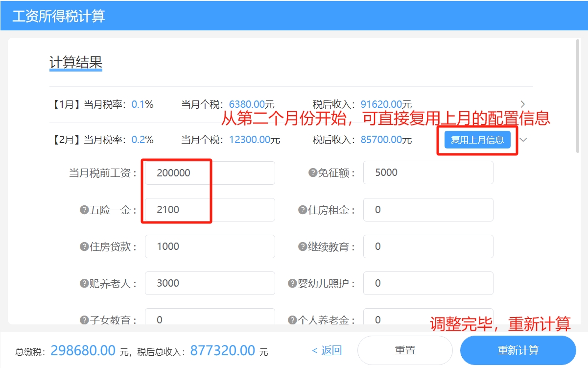Collapse the 2月 result row chevron
This screenshot has width=588, height=368.
click(523, 140)
